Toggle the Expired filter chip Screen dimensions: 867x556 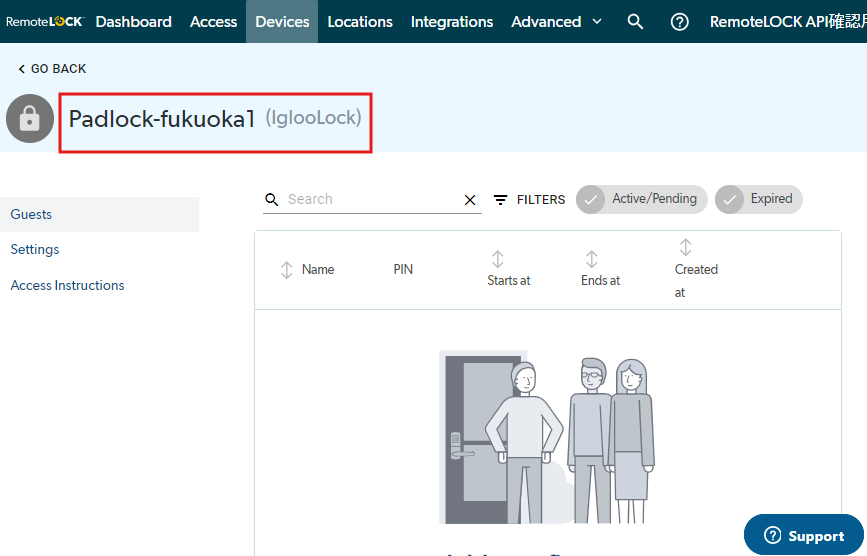[759, 199]
